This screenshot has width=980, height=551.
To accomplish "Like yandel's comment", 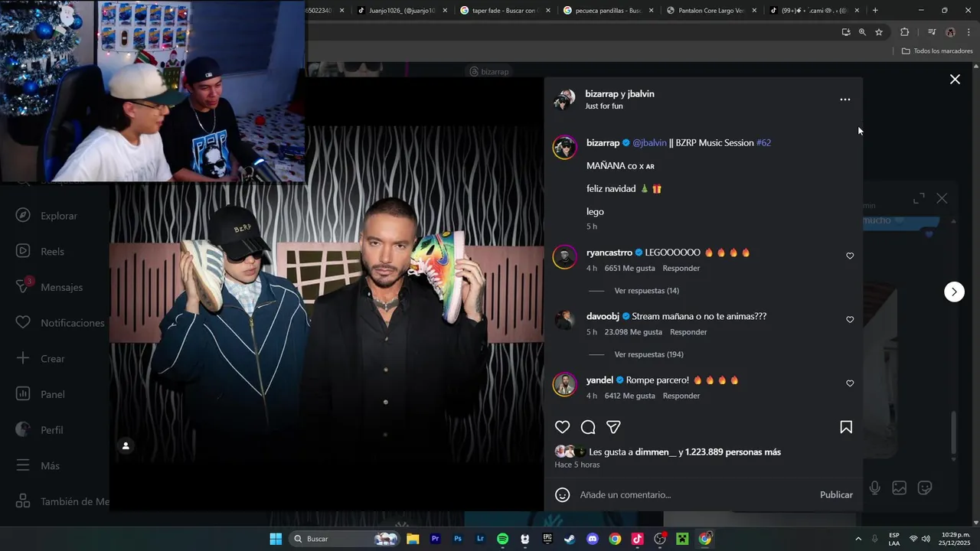I will tap(850, 383).
